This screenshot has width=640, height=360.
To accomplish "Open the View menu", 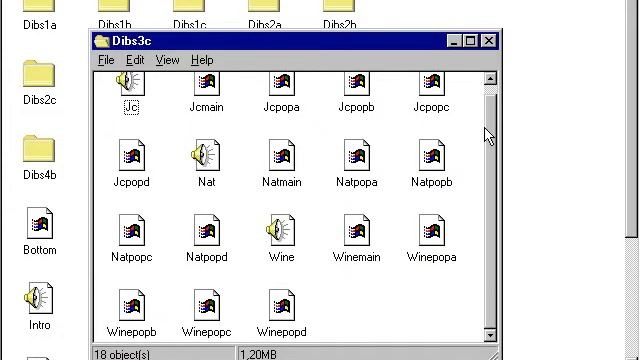I will [x=167, y=60].
